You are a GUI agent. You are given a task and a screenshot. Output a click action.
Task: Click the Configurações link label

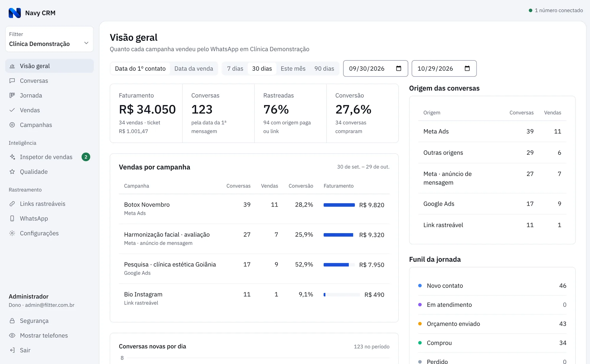click(x=39, y=233)
